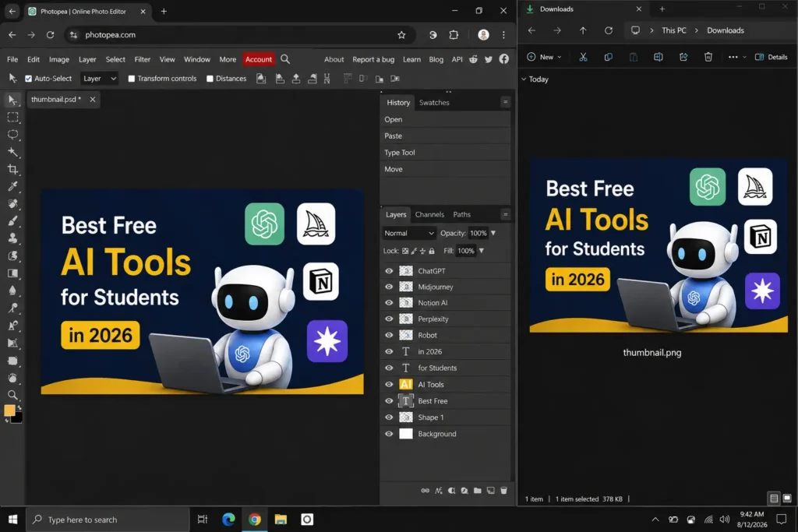Click the Opacity 100% value field
The width and height of the screenshot is (798, 532).
pos(478,233)
